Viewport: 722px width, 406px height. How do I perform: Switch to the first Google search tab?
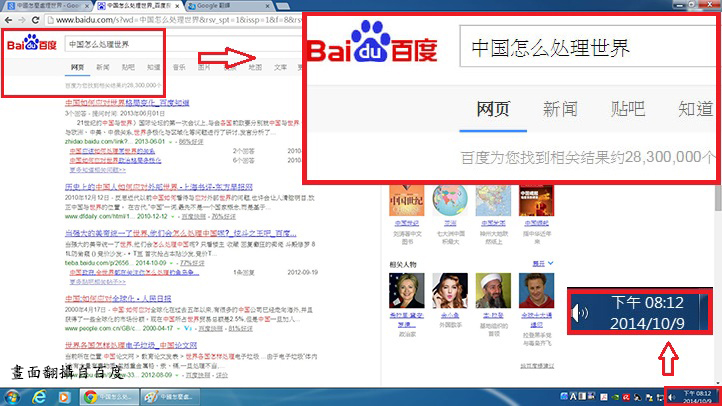[x=45, y=6]
